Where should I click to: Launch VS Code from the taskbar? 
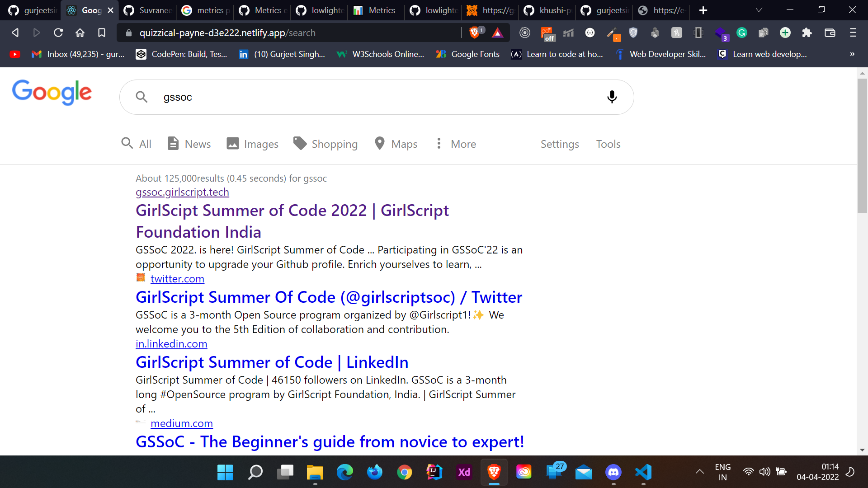[643, 473]
